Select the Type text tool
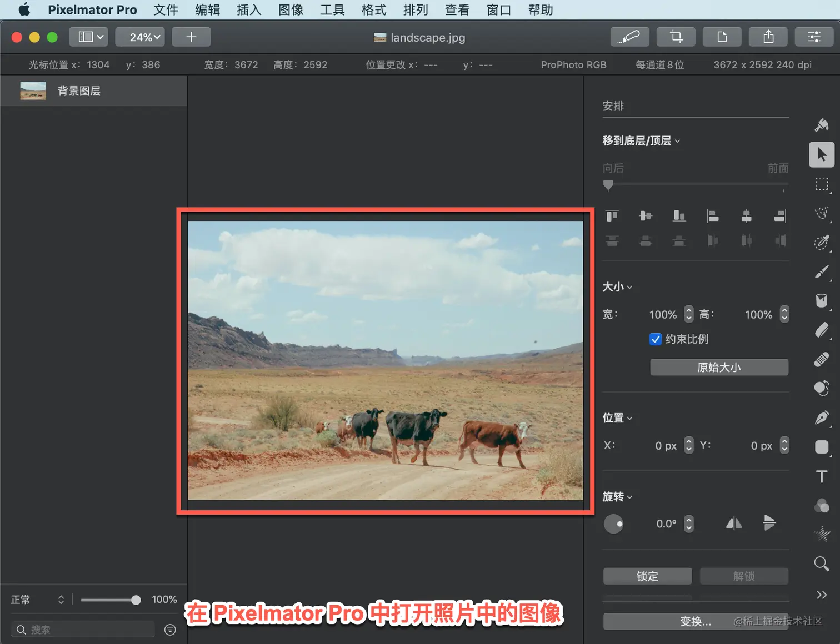Screen dimensions: 840x644 point(822,476)
